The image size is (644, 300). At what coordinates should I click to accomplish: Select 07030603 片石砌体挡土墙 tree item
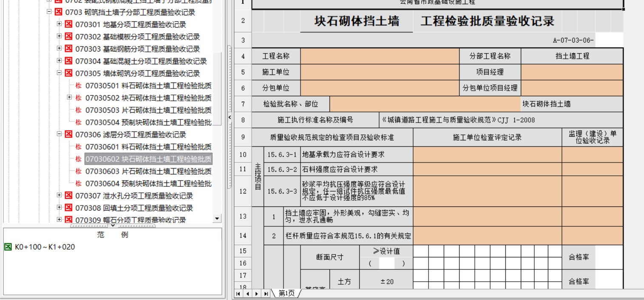pyautogui.click(x=148, y=171)
